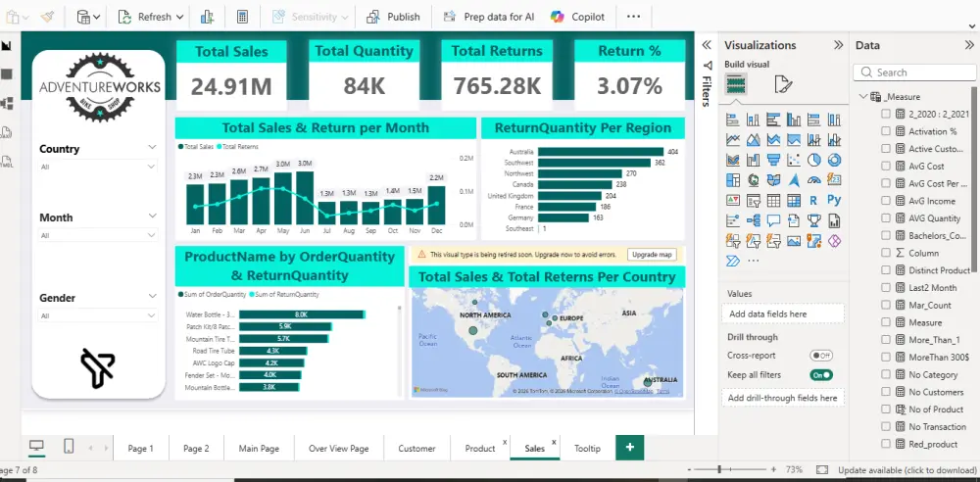This screenshot has width=980, height=482.
Task: Open the Country slicer All dropdown
Action: 98,167
